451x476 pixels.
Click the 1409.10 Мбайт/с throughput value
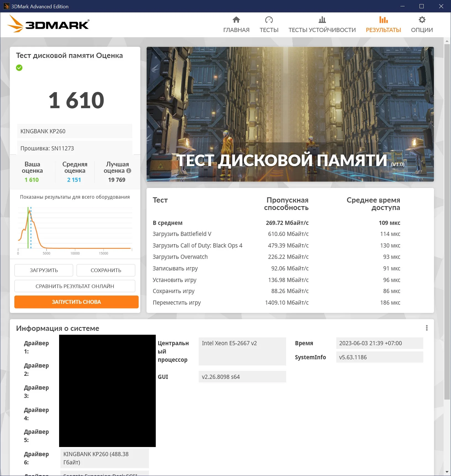(x=287, y=303)
